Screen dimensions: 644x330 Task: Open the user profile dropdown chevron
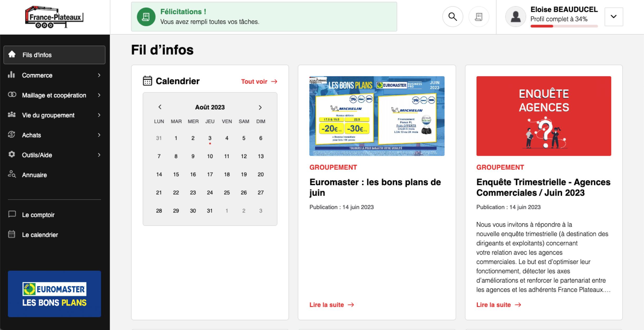pyautogui.click(x=614, y=17)
